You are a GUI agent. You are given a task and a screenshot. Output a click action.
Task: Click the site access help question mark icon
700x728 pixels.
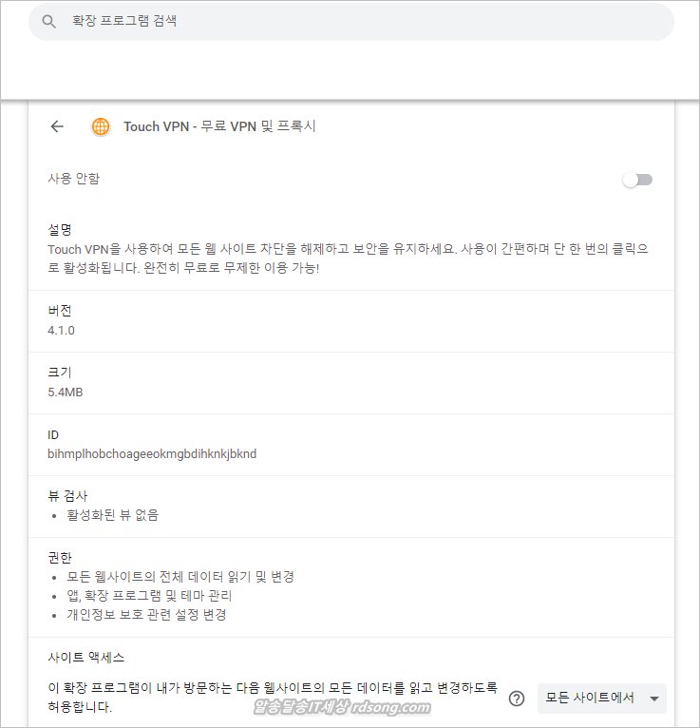click(517, 699)
